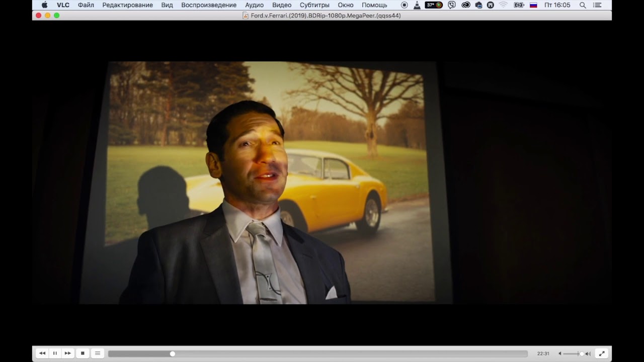
Task: Open the VLC application menu
Action: 63,5
